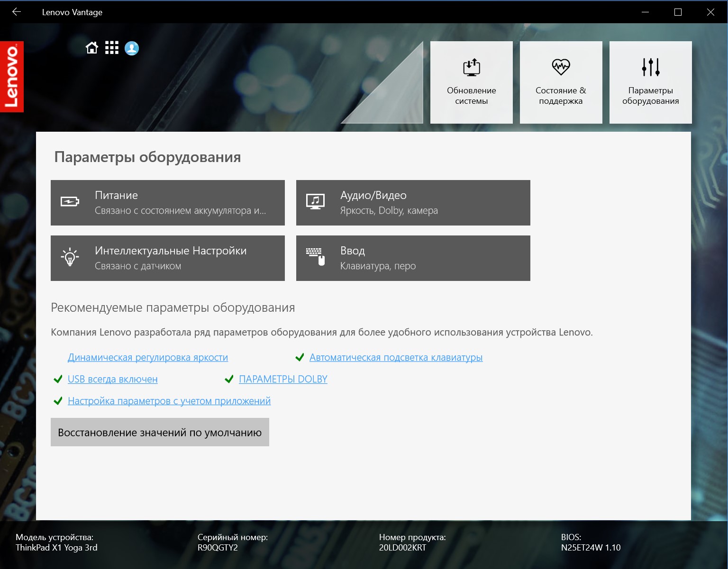728x569 pixels.
Task: Click check mark beside Настройка параметров с учетом приложений
Action: click(x=58, y=401)
